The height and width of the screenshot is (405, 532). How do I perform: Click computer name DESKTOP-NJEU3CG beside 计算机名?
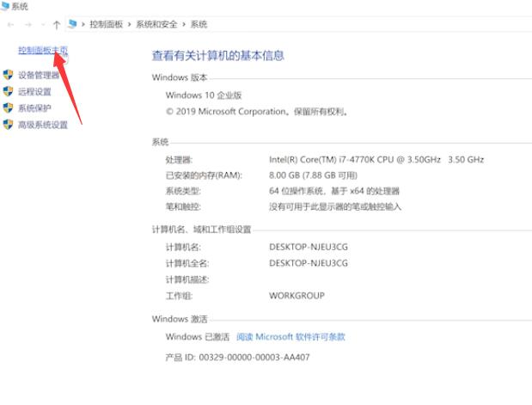(x=309, y=247)
